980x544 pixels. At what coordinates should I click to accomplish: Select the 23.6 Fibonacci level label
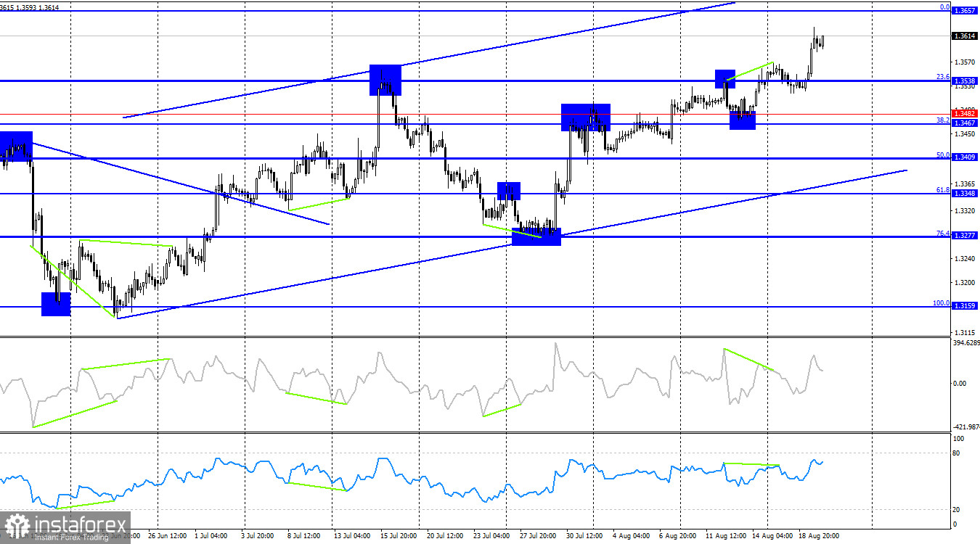pyautogui.click(x=943, y=76)
